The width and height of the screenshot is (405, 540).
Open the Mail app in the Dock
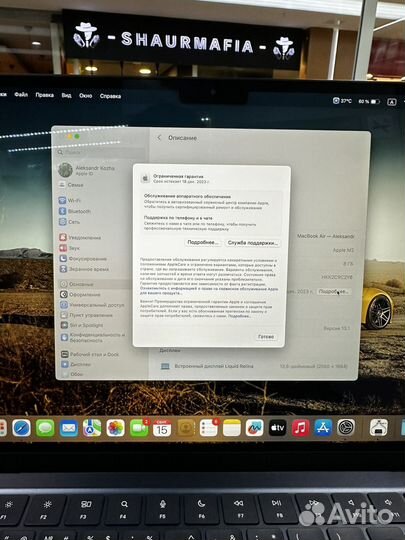tap(69, 428)
